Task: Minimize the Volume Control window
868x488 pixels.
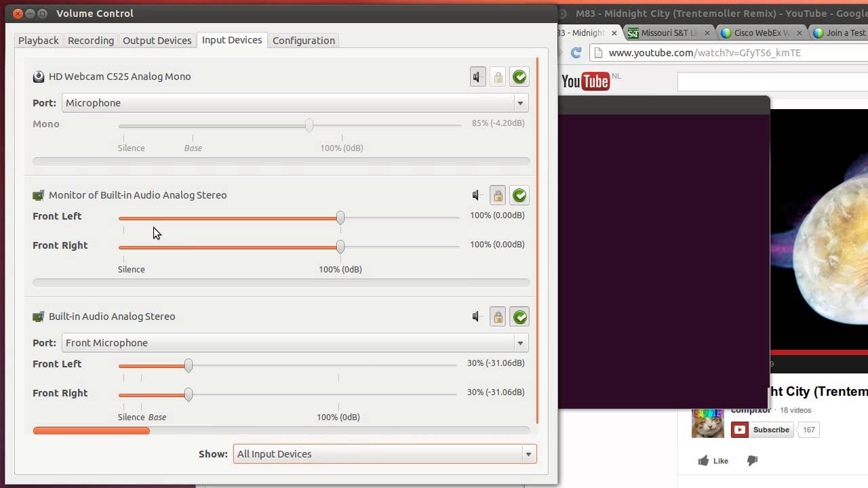Action: [x=30, y=13]
